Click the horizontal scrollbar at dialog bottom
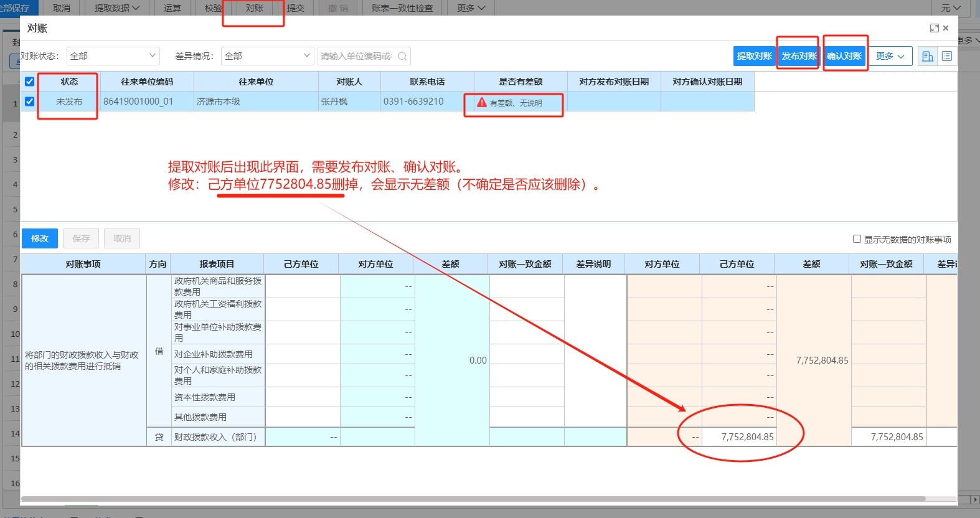Screen dimensions: 980x518 pyautogui.click(x=473, y=499)
